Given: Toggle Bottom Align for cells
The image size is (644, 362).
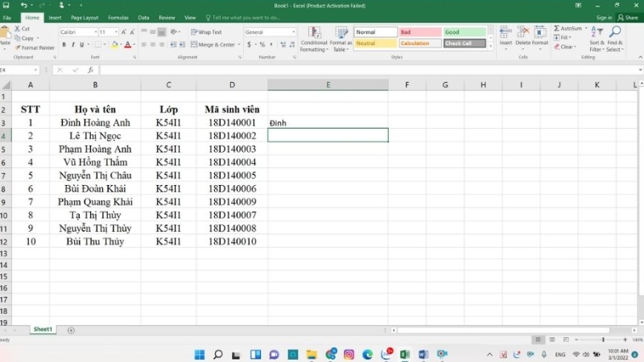Looking at the screenshot, I should pyautogui.click(x=162, y=31).
